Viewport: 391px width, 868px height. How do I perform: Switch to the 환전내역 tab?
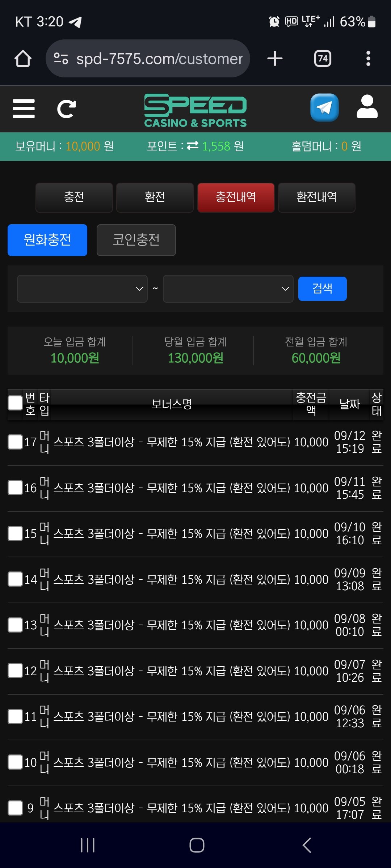(x=316, y=197)
